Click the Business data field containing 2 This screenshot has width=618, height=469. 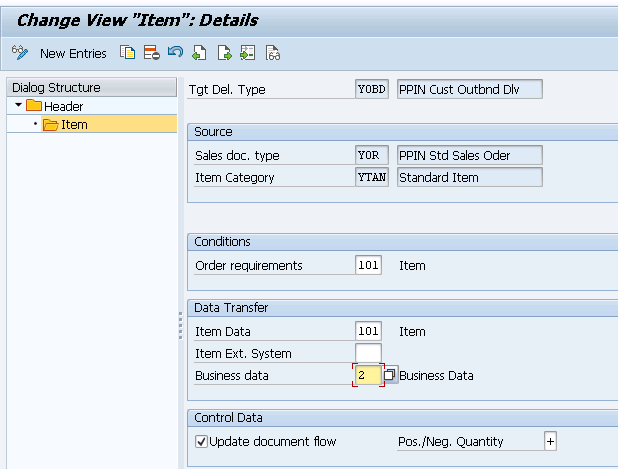(368, 375)
